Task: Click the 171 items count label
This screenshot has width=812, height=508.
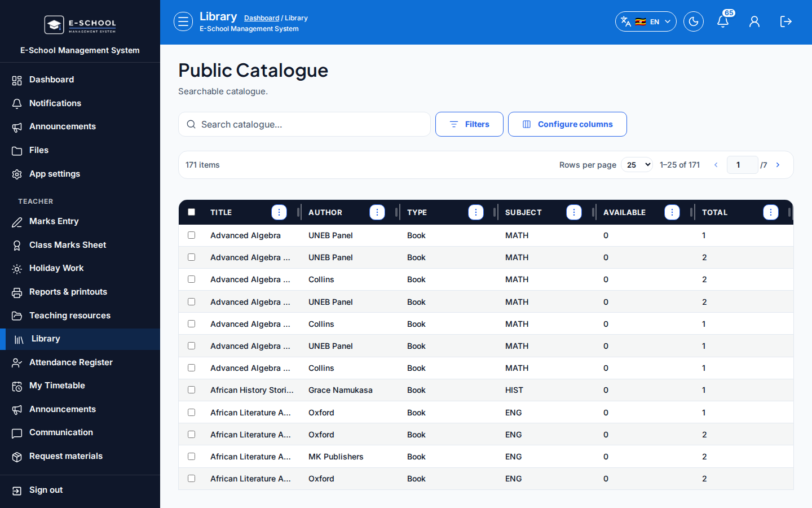Action: (x=202, y=165)
